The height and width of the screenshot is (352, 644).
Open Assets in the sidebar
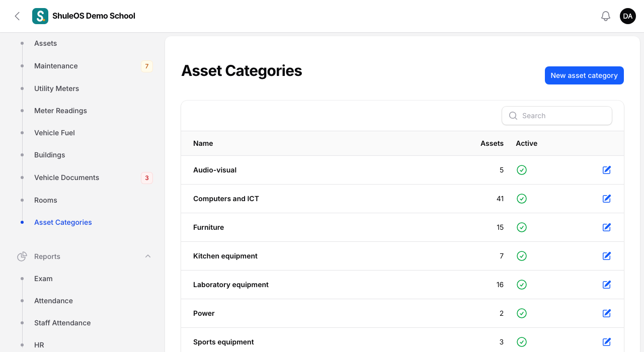point(45,43)
